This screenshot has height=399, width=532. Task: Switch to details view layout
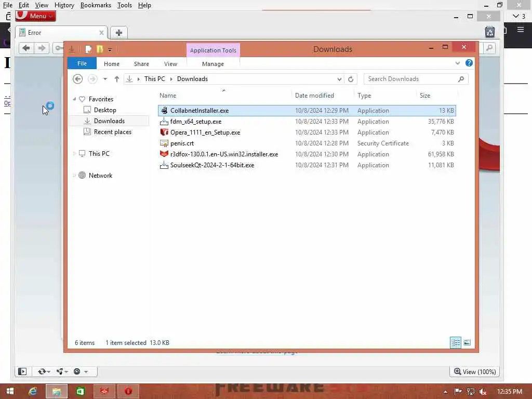point(455,343)
